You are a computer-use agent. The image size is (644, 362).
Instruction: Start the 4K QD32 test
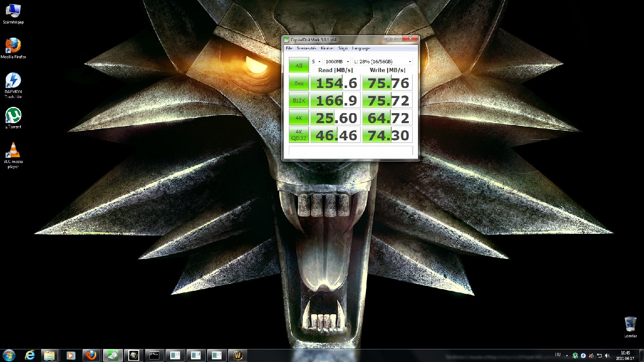click(299, 135)
